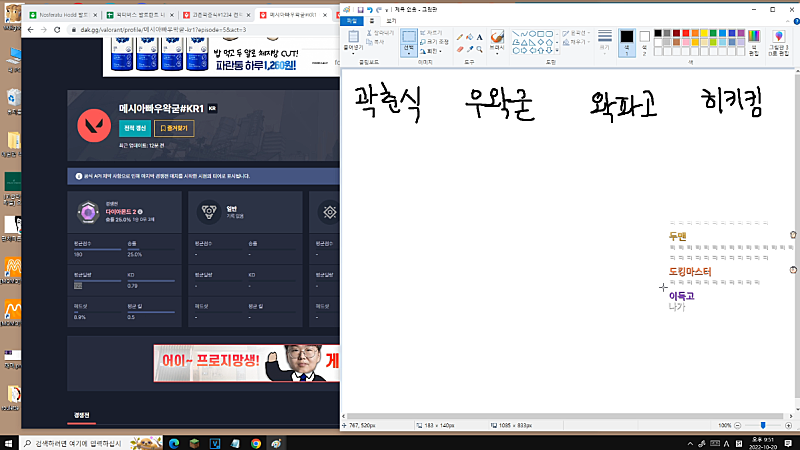Image resolution: width=800 pixels, height=450 pixels.
Task: Select the Pencil tool in Paint
Action: tap(458, 35)
